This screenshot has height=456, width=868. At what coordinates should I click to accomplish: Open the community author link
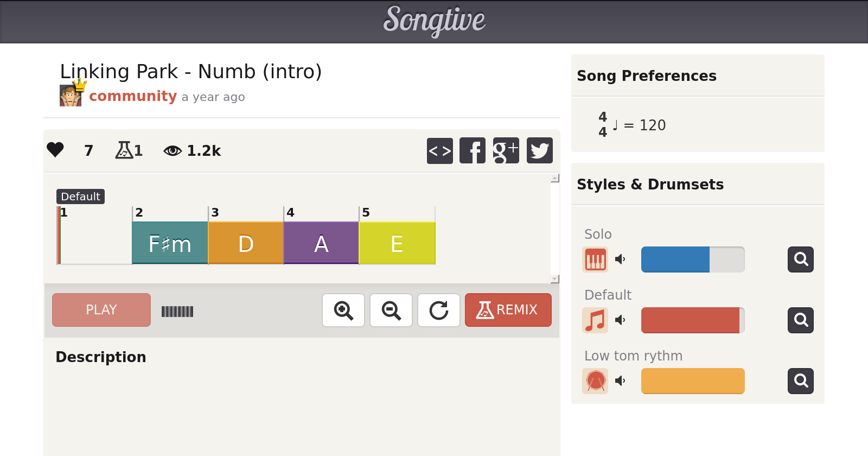[x=133, y=96]
